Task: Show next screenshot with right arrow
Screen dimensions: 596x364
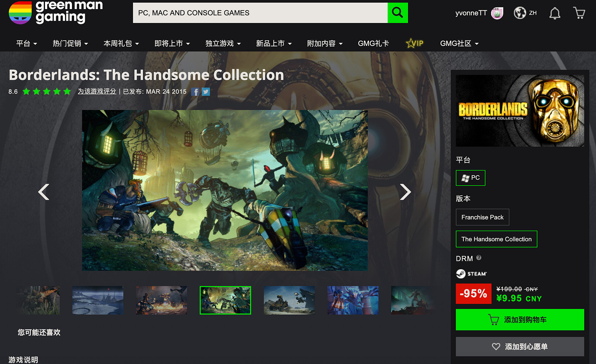Action: pyautogui.click(x=405, y=192)
